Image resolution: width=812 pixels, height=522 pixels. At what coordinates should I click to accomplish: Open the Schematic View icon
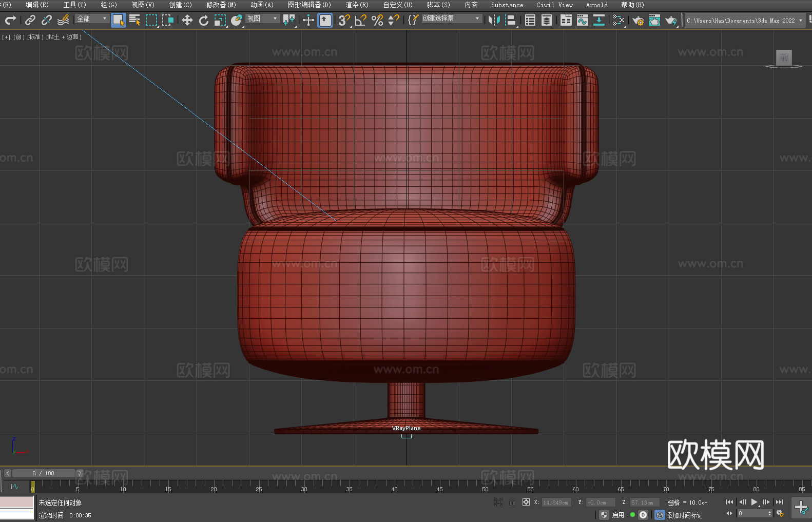coord(618,20)
